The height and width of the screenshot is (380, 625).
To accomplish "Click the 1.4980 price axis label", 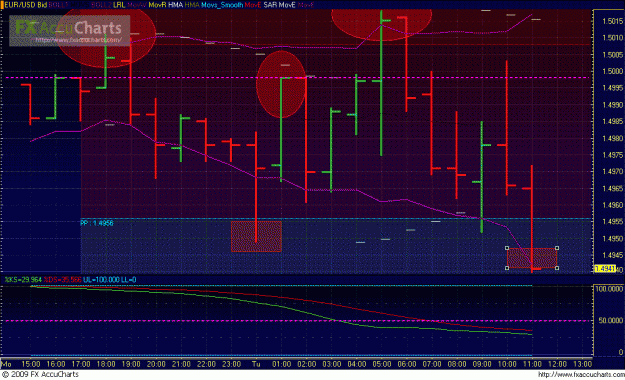I will (x=612, y=139).
